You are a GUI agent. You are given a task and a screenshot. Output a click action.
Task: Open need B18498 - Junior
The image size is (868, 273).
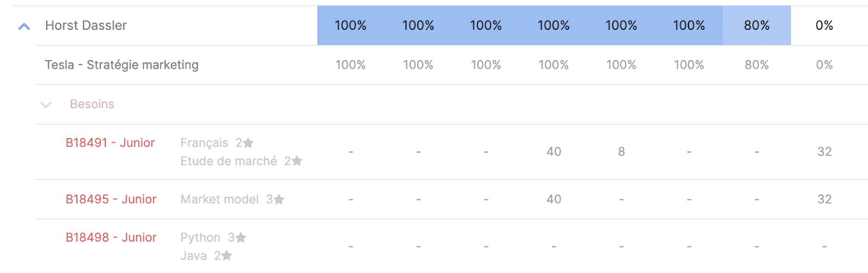[x=111, y=237]
